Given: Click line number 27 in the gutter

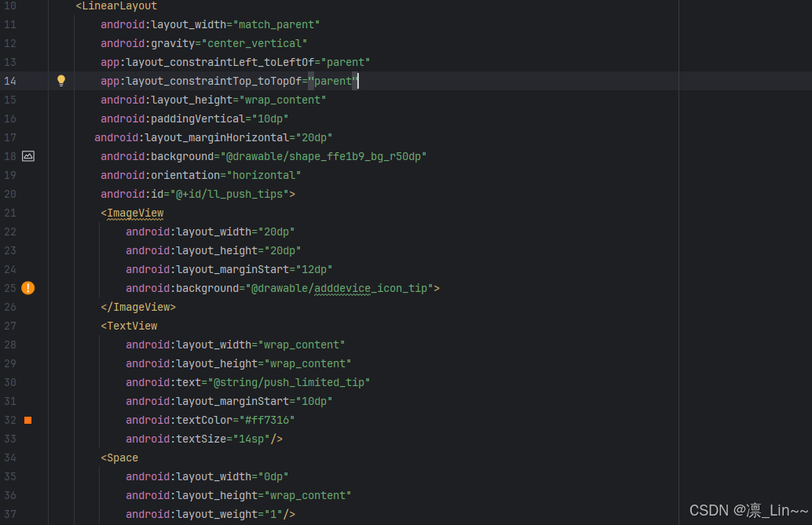Looking at the screenshot, I should coord(10,326).
